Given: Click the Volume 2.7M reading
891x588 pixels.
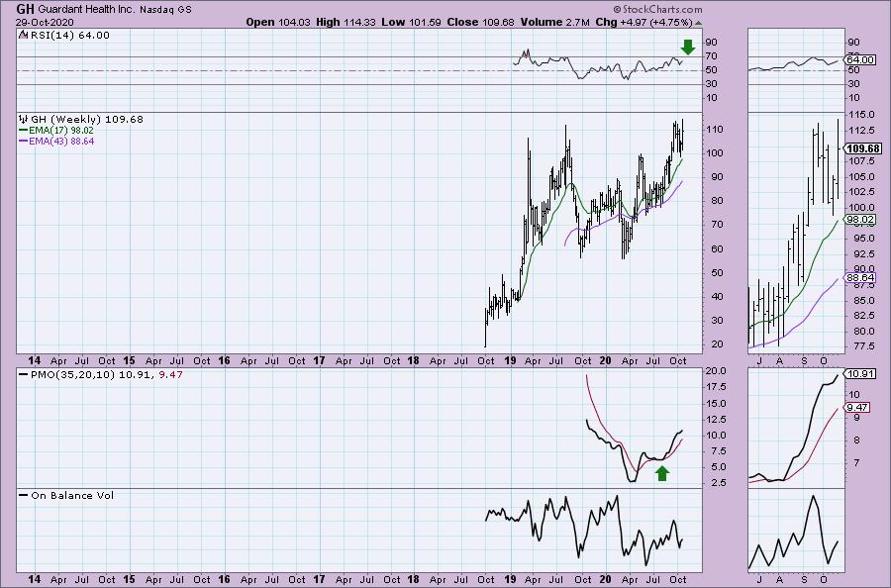Looking at the screenshot, I should tap(554, 22).
